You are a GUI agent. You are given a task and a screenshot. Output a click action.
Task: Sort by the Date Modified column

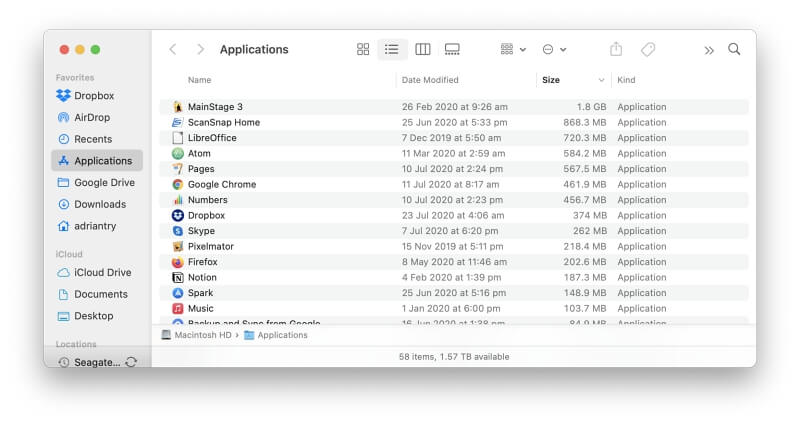click(430, 80)
